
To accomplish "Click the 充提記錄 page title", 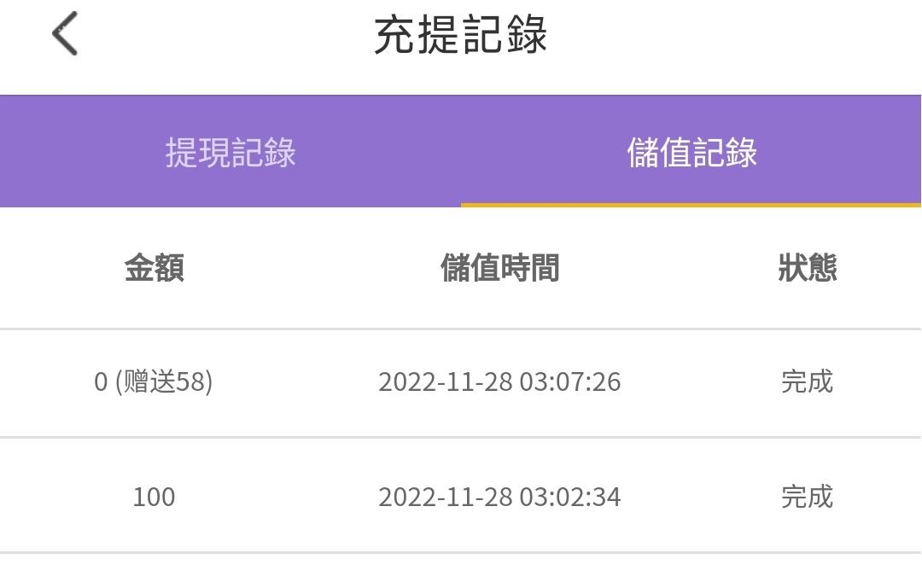I will coord(461,36).
